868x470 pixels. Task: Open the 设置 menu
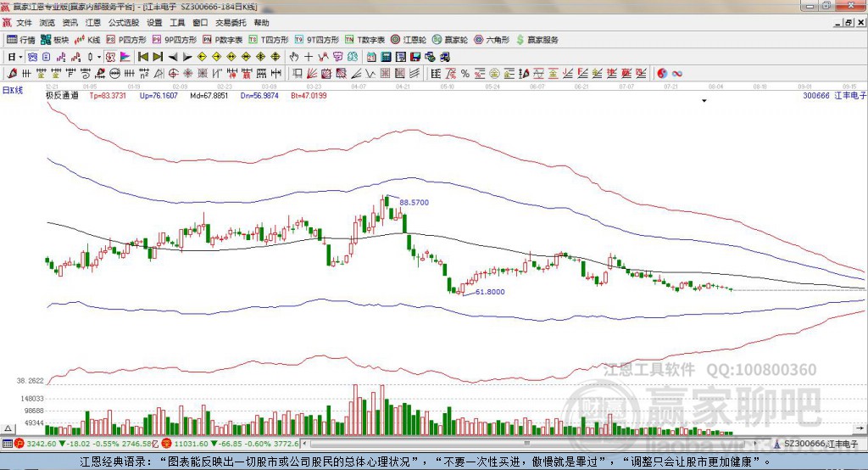pos(154,23)
